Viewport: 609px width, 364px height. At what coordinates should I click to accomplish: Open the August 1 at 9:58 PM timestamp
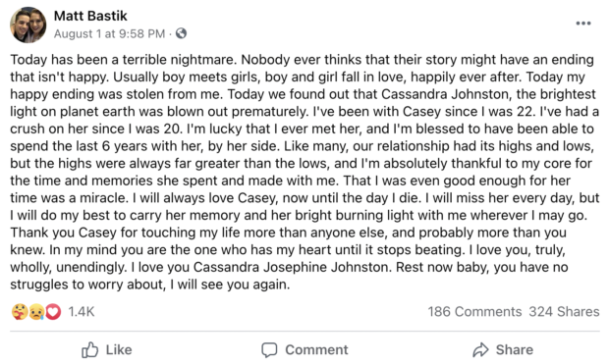click(110, 33)
